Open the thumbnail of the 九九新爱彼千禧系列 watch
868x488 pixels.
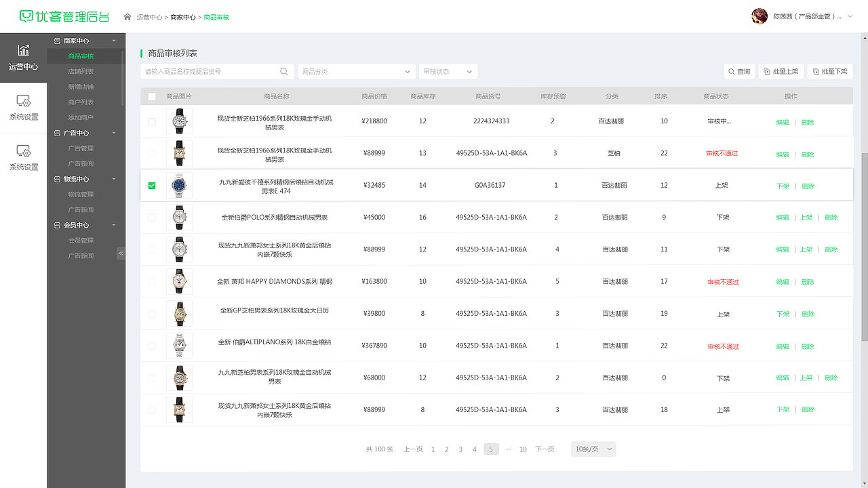179,185
